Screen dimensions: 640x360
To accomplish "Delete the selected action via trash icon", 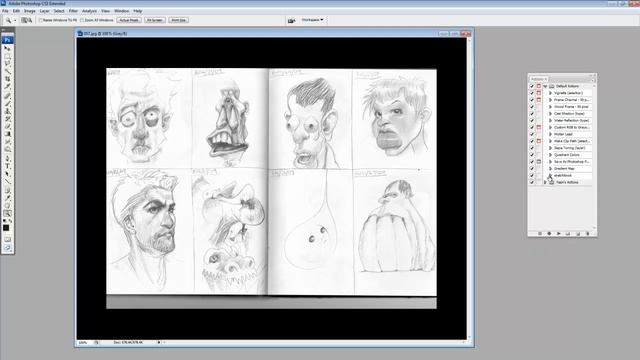I will [588, 233].
